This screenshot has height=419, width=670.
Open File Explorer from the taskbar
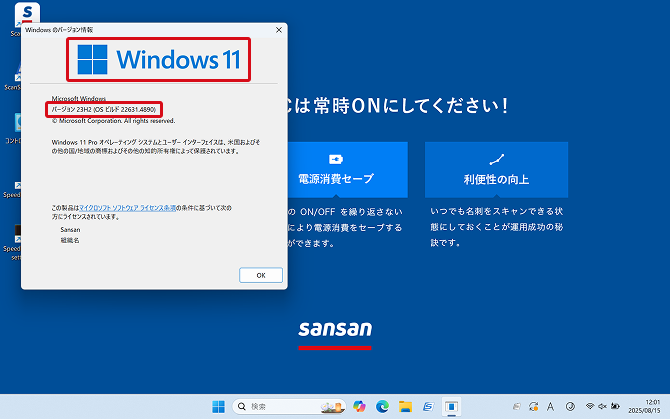405,407
